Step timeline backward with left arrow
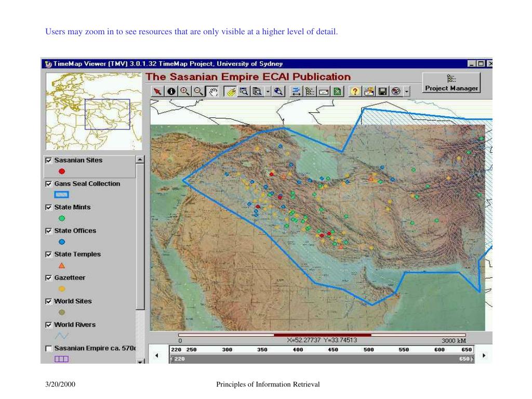The height and width of the screenshot is (399, 532). [x=157, y=355]
